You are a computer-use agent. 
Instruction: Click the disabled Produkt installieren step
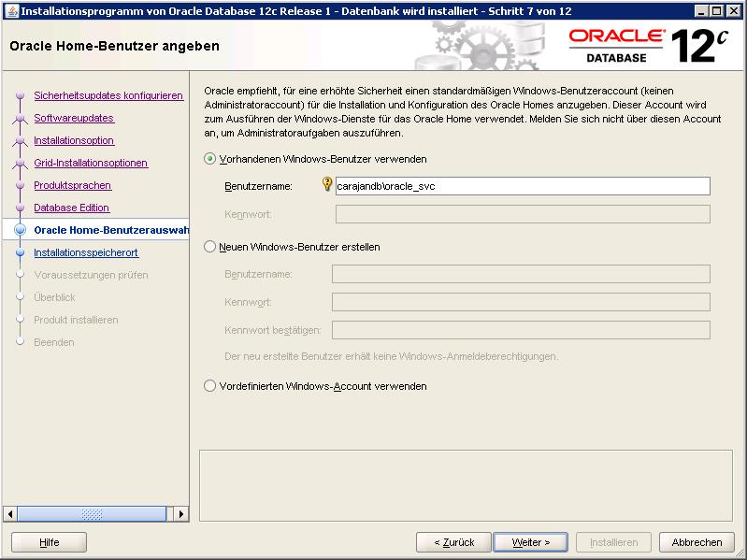[76, 320]
